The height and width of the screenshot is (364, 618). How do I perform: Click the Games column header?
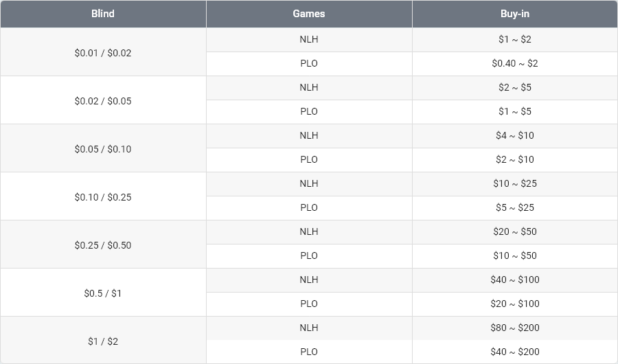point(309,14)
